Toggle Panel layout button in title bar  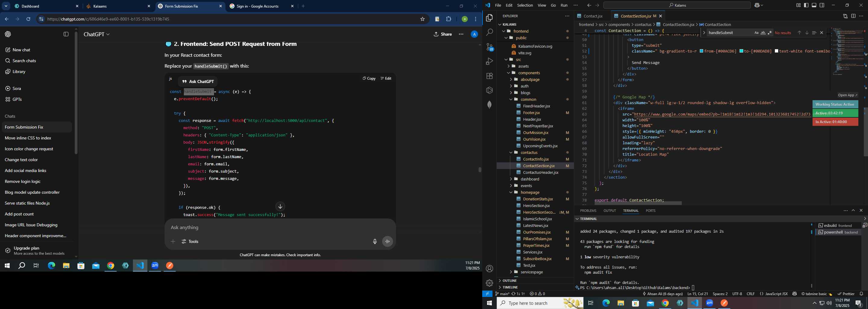click(814, 5)
